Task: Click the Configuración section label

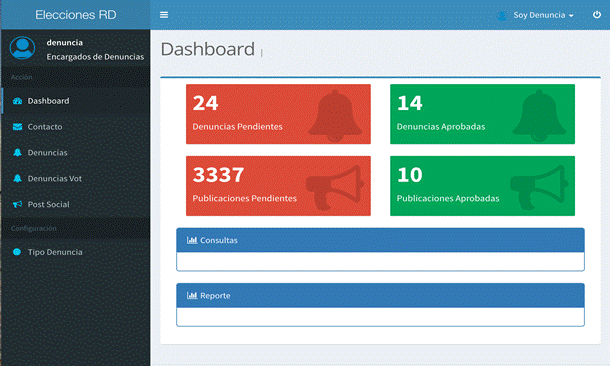Action: (x=34, y=228)
